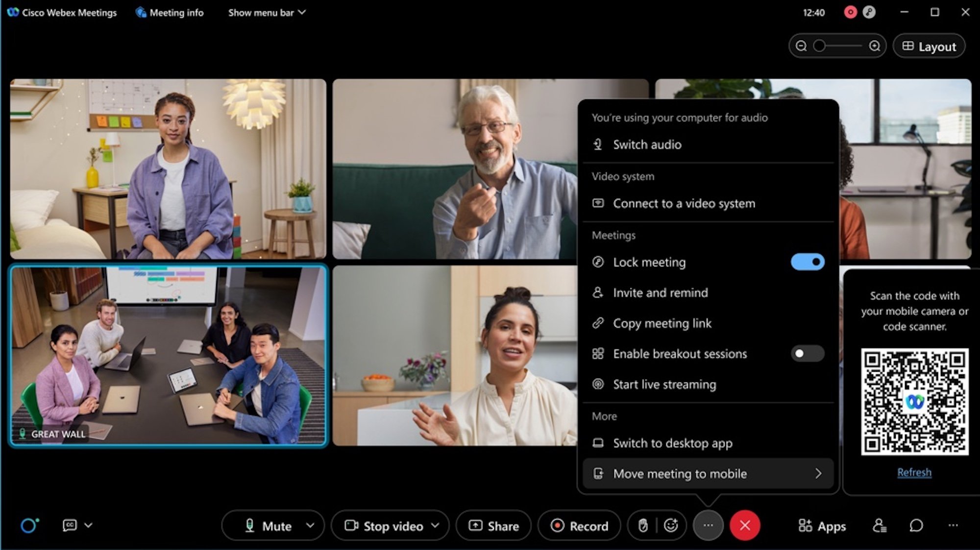Click the Share screen icon
980x550 pixels.
(x=494, y=525)
